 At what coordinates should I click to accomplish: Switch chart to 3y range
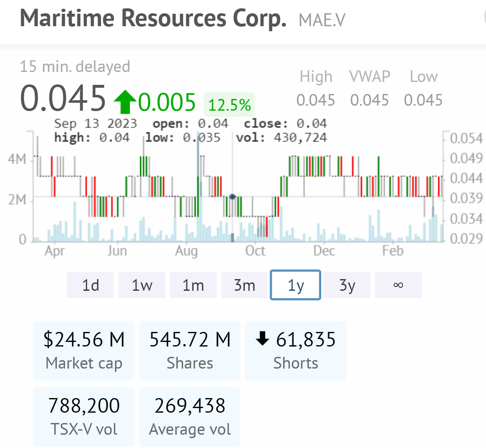[x=347, y=285]
